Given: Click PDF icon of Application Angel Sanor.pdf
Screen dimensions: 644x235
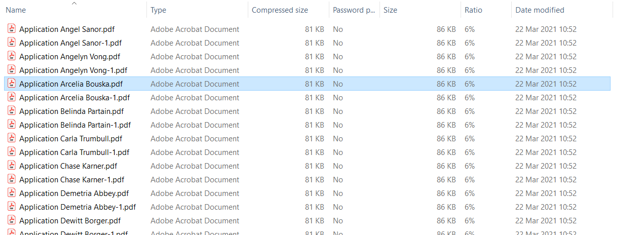Looking at the screenshot, I should click(11, 29).
